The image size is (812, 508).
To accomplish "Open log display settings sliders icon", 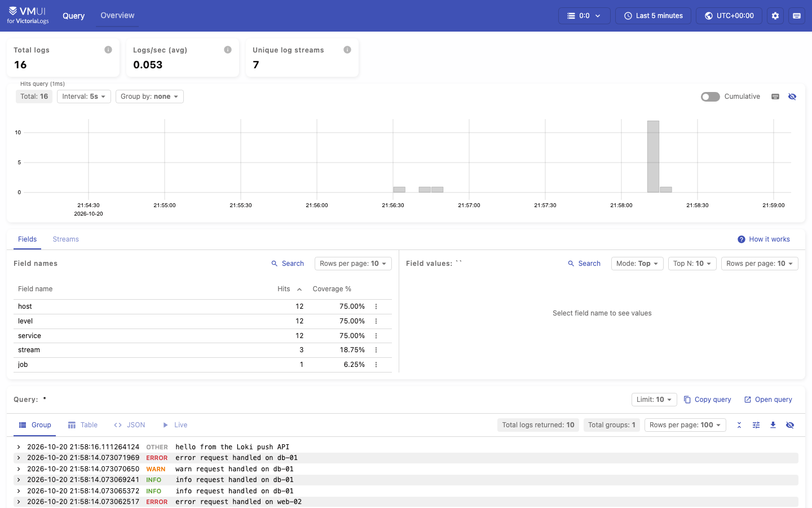I will 756,425.
